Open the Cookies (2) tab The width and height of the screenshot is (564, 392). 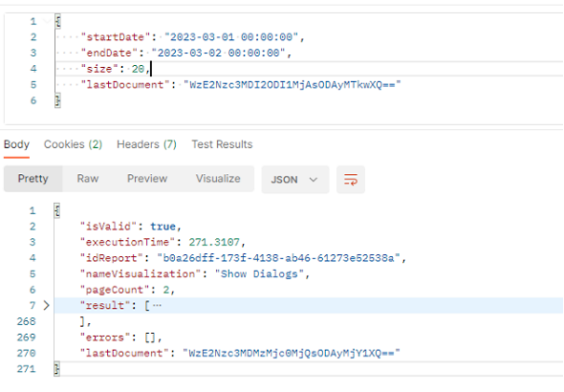tap(73, 144)
